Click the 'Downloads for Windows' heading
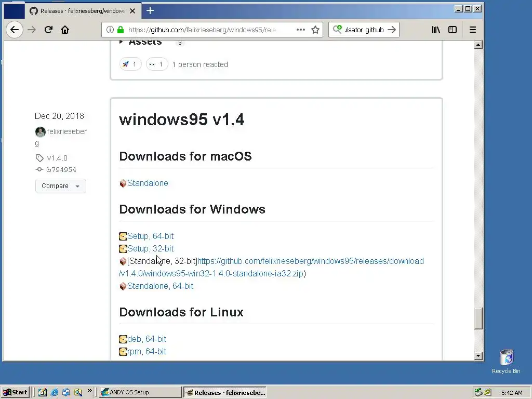Image resolution: width=532 pixels, height=399 pixels. pos(192,209)
